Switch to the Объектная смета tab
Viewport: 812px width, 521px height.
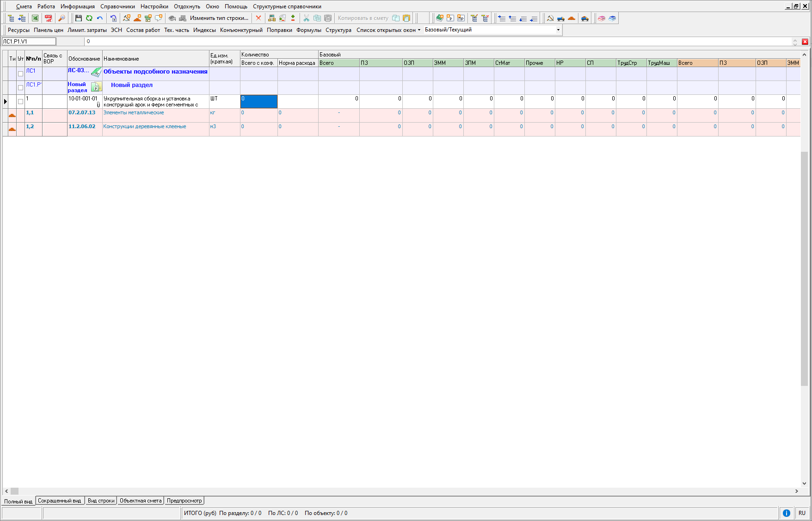(x=141, y=501)
